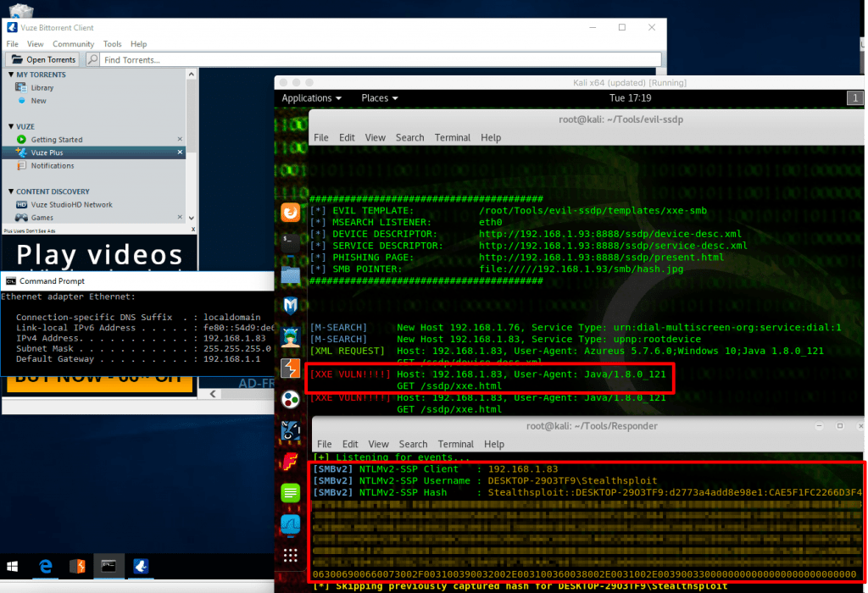Open the Kali Places dropdown menu

coord(380,98)
